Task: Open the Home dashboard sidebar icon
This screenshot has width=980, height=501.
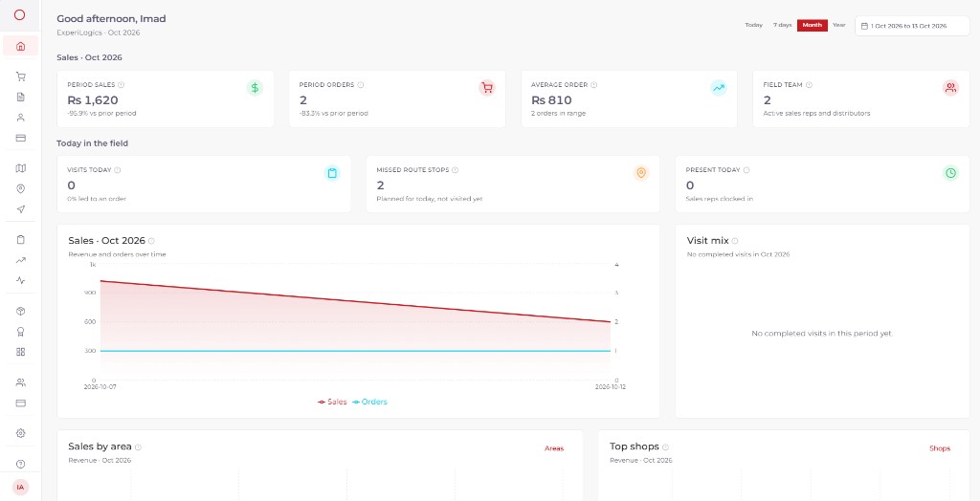Action: (x=21, y=46)
